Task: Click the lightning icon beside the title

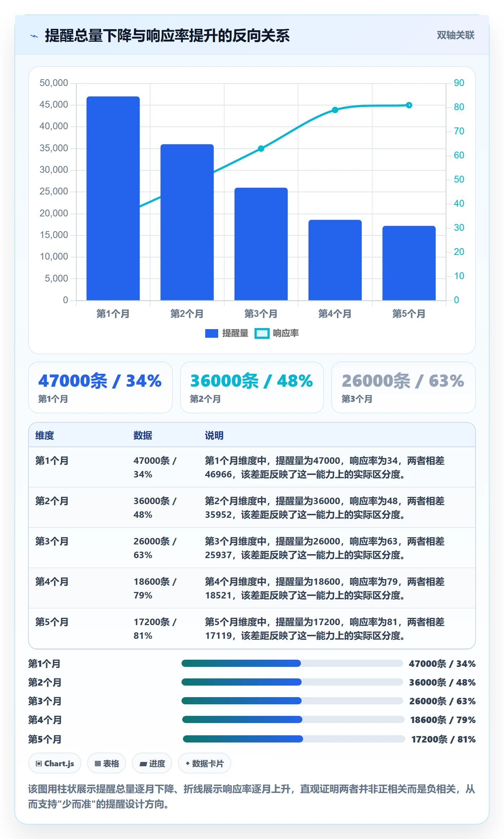Action: [x=34, y=36]
